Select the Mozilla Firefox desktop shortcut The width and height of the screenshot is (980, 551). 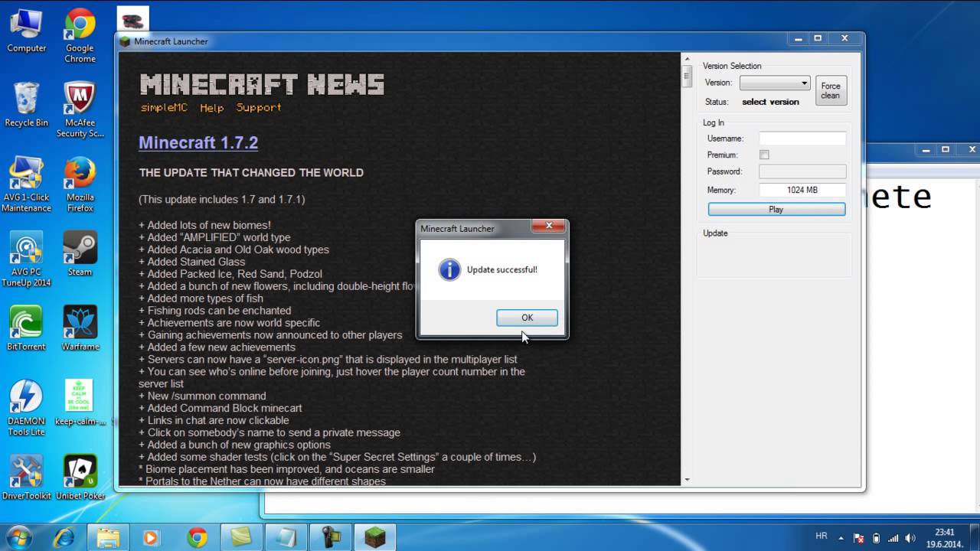(x=80, y=184)
